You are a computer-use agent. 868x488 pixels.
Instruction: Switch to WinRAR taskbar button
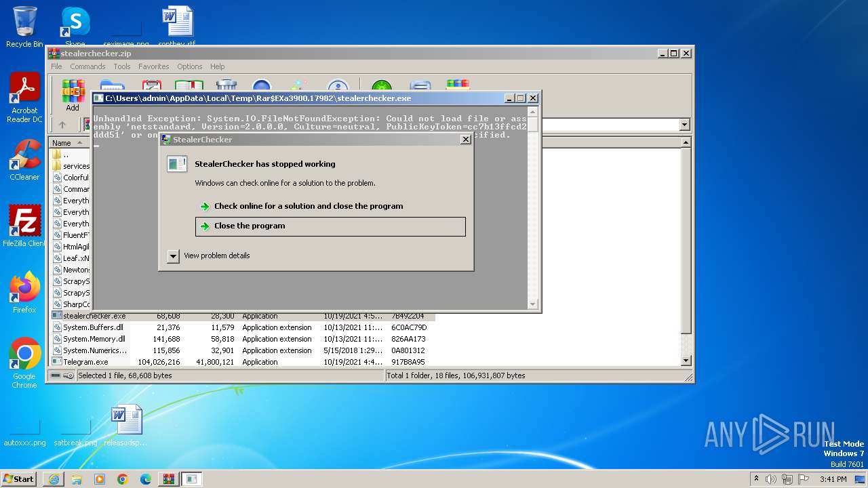point(169,479)
